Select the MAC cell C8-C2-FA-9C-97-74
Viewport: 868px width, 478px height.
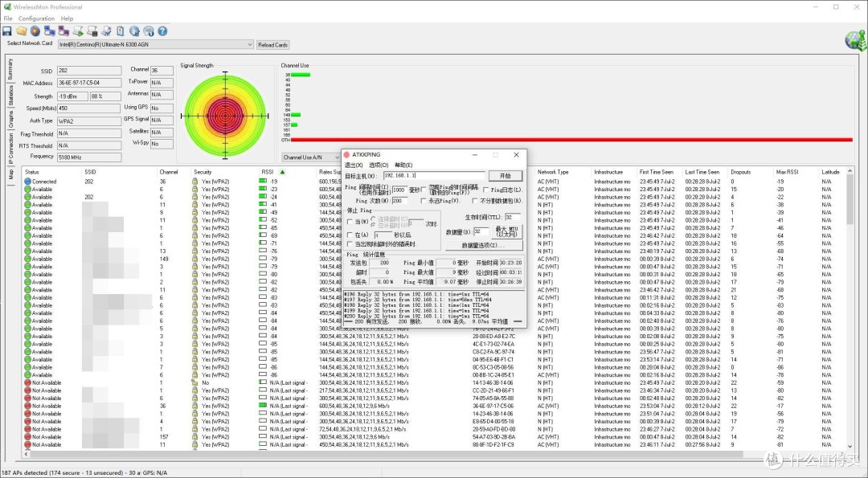click(493, 352)
